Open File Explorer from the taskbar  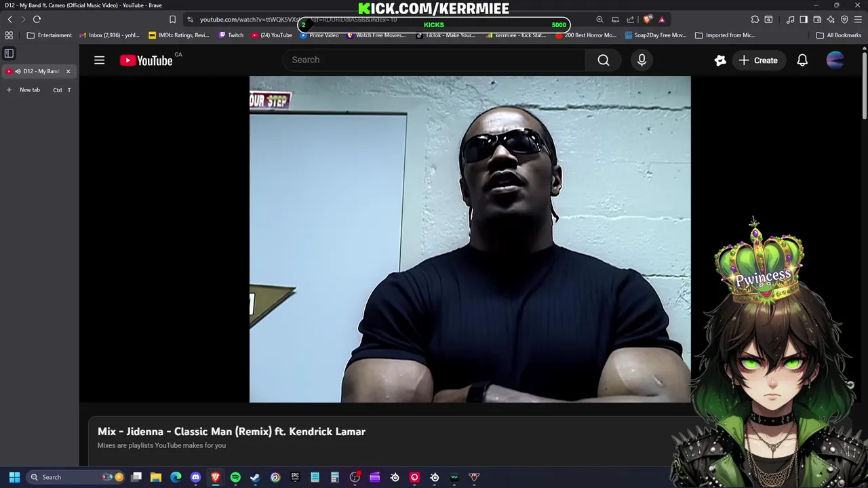coord(156,477)
